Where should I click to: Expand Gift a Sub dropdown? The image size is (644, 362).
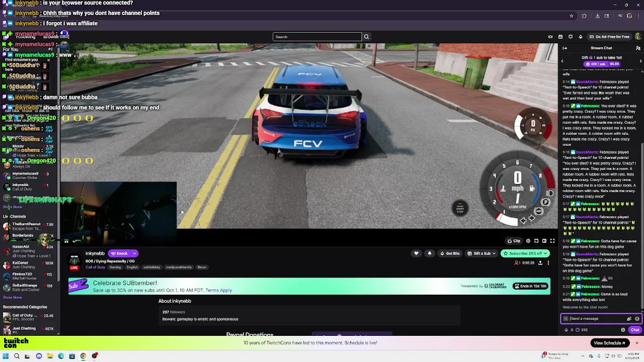tap(481, 253)
